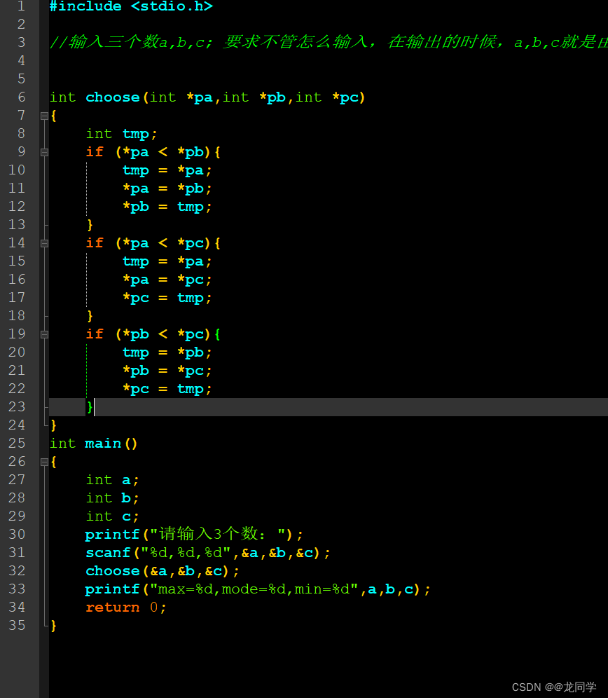Viewport: 608px width, 700px height.
Task: Click the 'int tmp;' declaration
Action: coord(121,134)
